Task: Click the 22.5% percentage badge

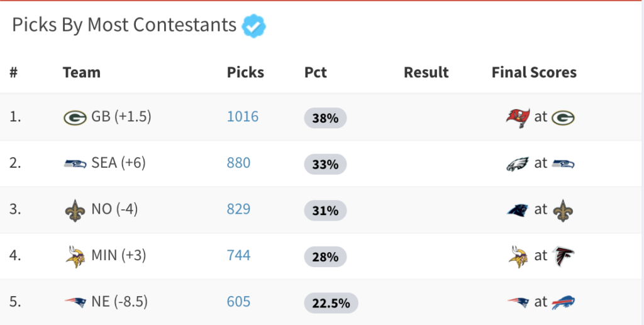Action: [x=331, y=303]
